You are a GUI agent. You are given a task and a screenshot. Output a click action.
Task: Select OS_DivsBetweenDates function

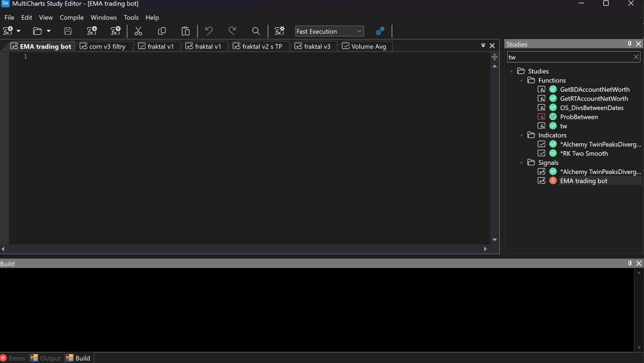(x=591, y=108)
